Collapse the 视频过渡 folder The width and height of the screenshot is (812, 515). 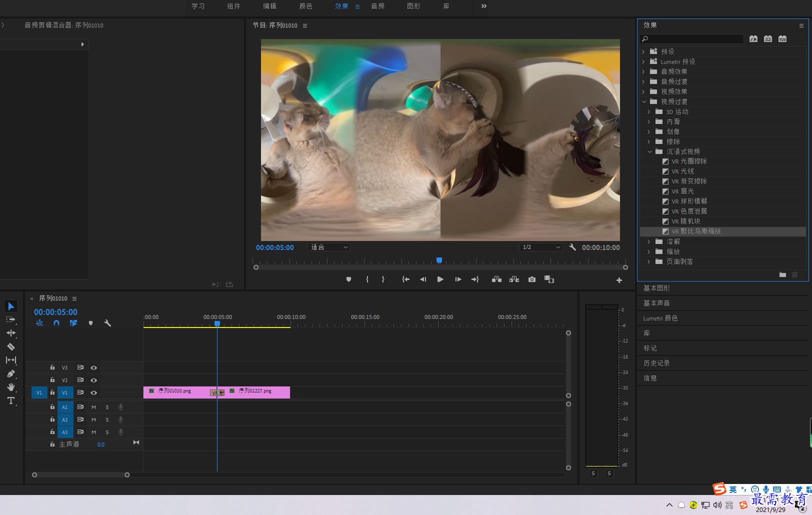coord(644,101)
